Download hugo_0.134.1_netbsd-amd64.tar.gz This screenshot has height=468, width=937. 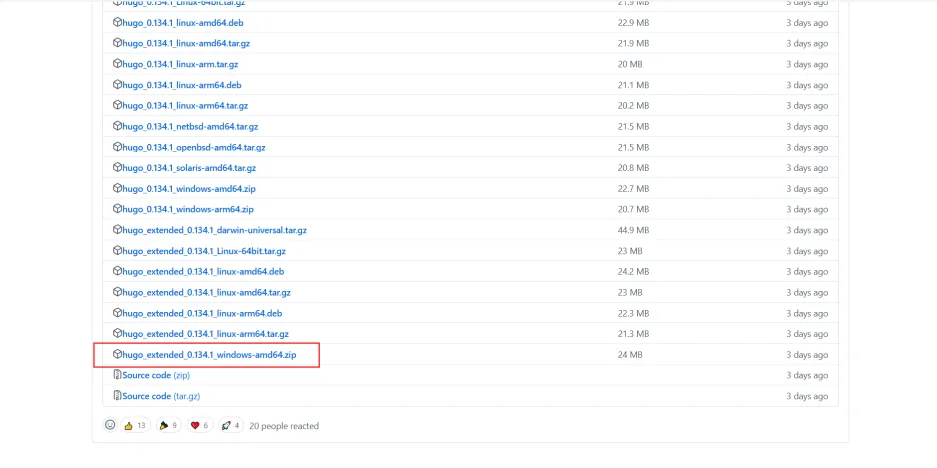(190, 127)
